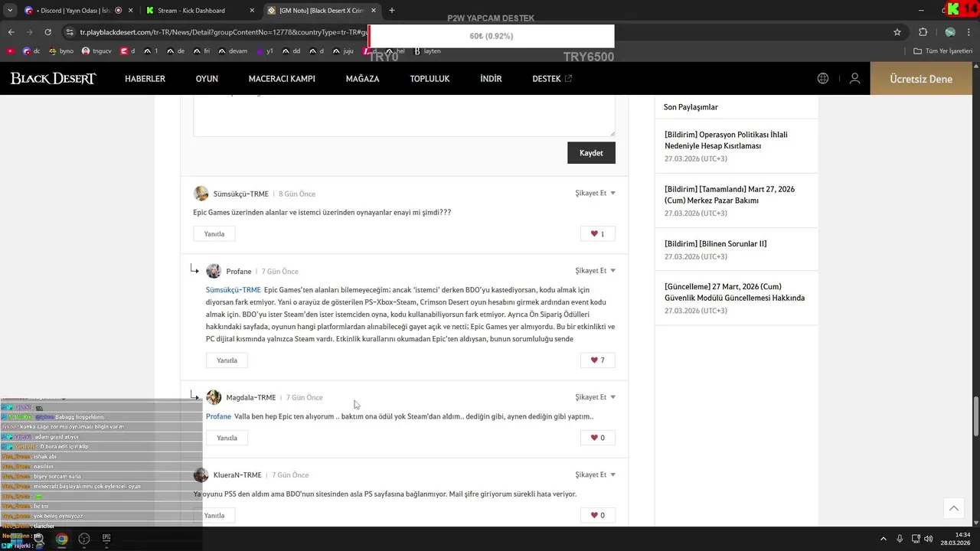Open the 'devam' bookmark

(233, 51)
